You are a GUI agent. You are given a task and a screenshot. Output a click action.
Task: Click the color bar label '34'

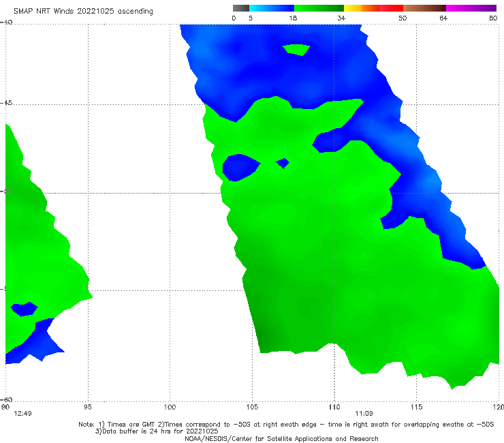[341, 18]
